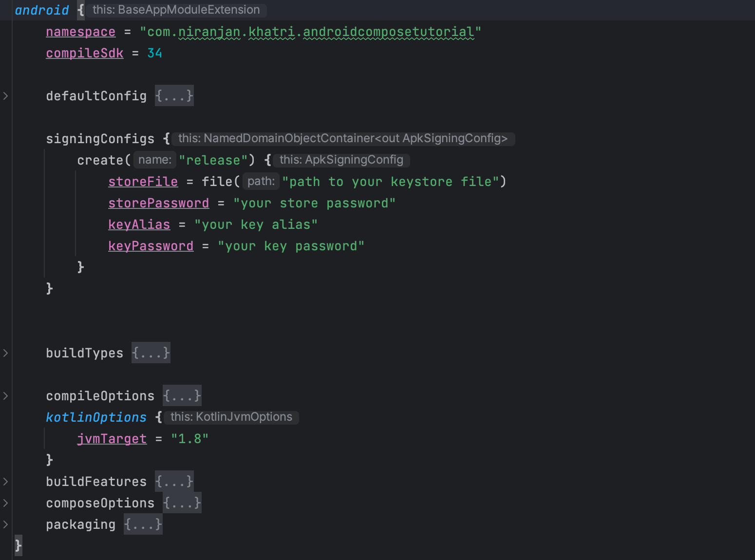Screen dimensions: 755x560
Task: Click the storeFile property
Action: pyautogui.click(x=143, y=182)
